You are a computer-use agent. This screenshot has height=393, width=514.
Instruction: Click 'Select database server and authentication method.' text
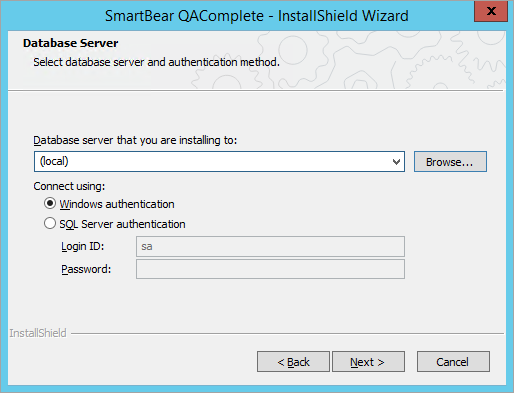pyautogui.click(x=156, y=62)
